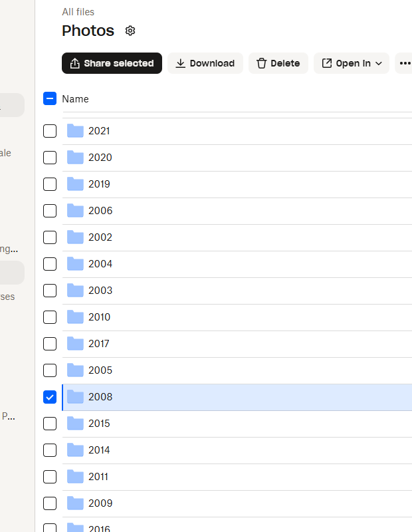Open Photos folder settings gear icon
The image size is (412, 532).
pyautogui.click(x=130, y=31)
